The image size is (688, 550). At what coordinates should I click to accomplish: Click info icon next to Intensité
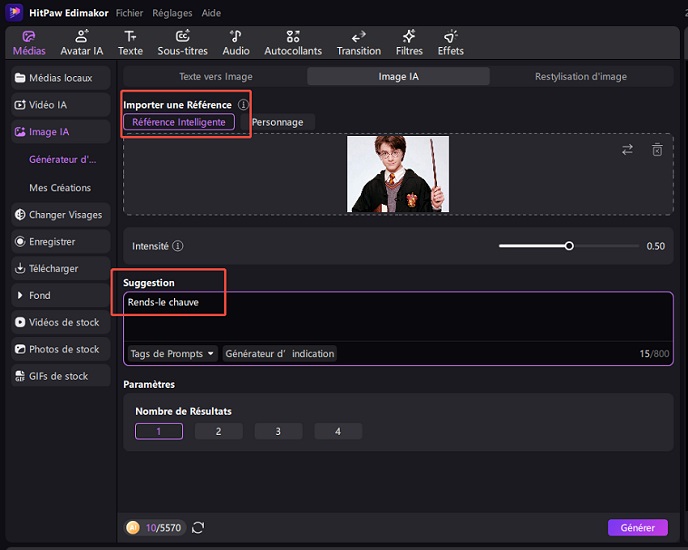tap(178, 246)
